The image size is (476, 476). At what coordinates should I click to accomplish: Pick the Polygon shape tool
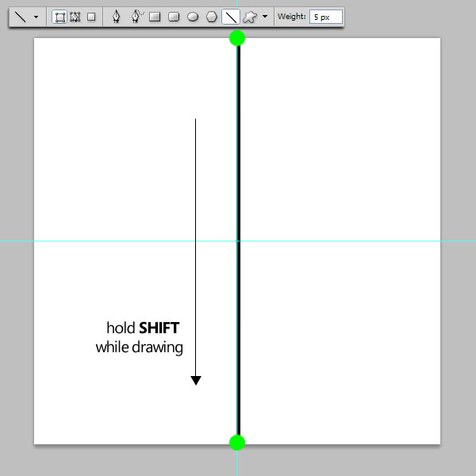pos(212,17)
